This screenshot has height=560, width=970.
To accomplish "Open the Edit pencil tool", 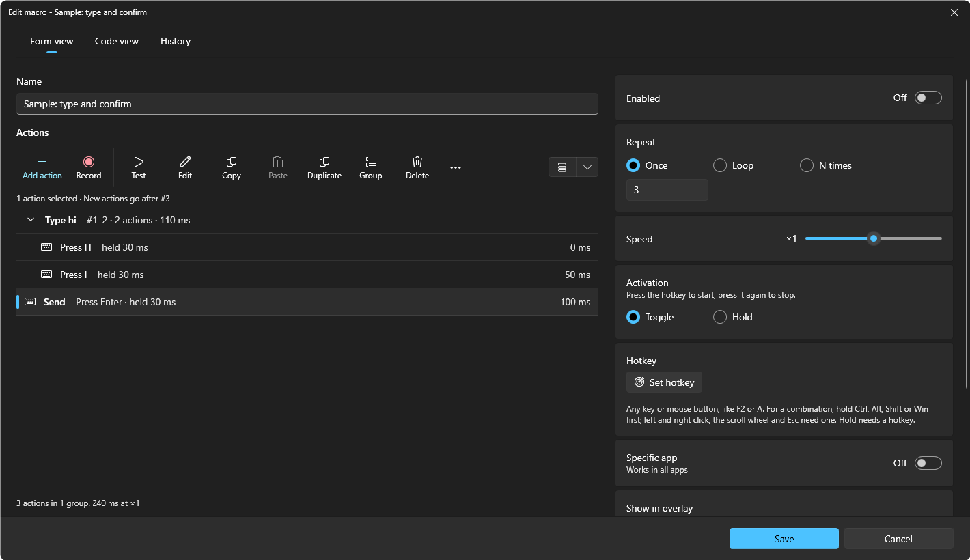I will tap(185, 162).
